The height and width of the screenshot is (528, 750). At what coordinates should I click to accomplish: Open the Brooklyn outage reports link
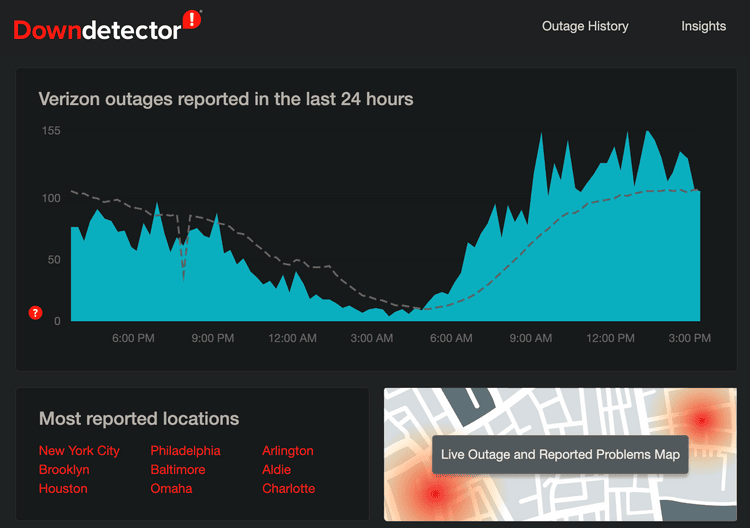(x=64, y=470)
